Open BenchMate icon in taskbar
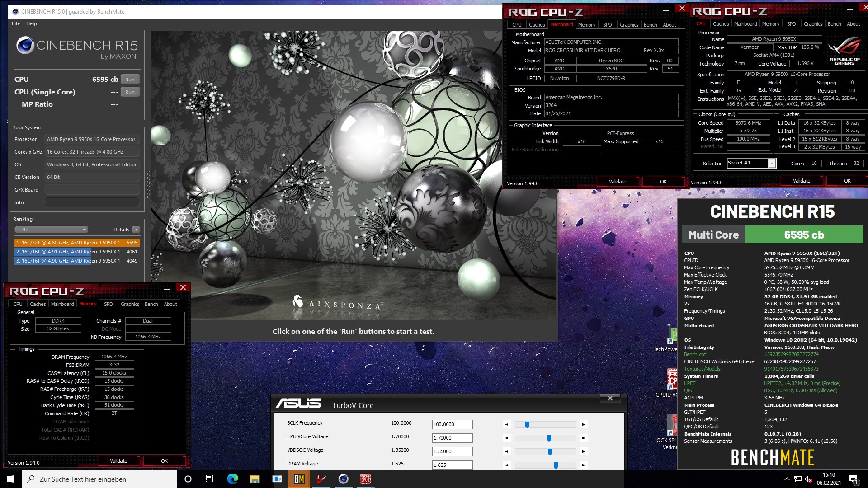Viewport: 868px width, 488px height. tap(299, 479)
